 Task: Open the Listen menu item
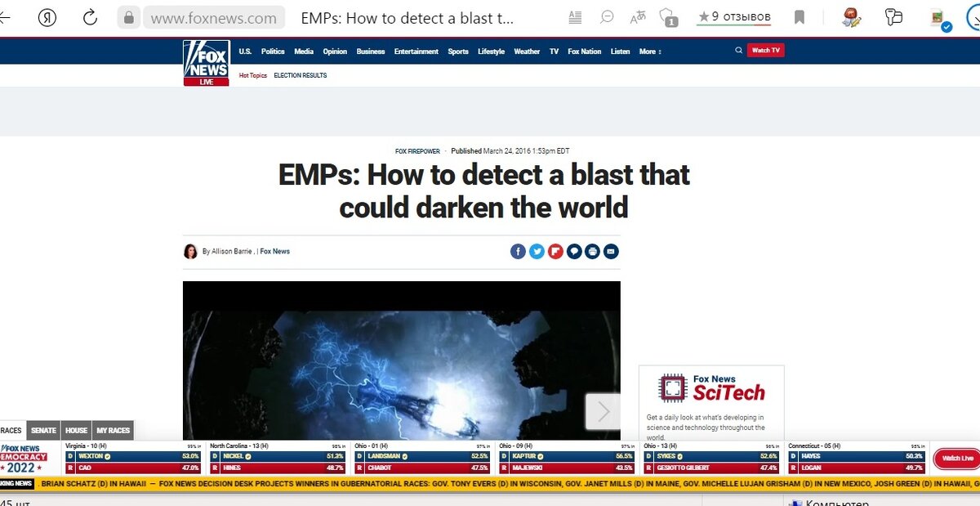(x=621, y=51)
